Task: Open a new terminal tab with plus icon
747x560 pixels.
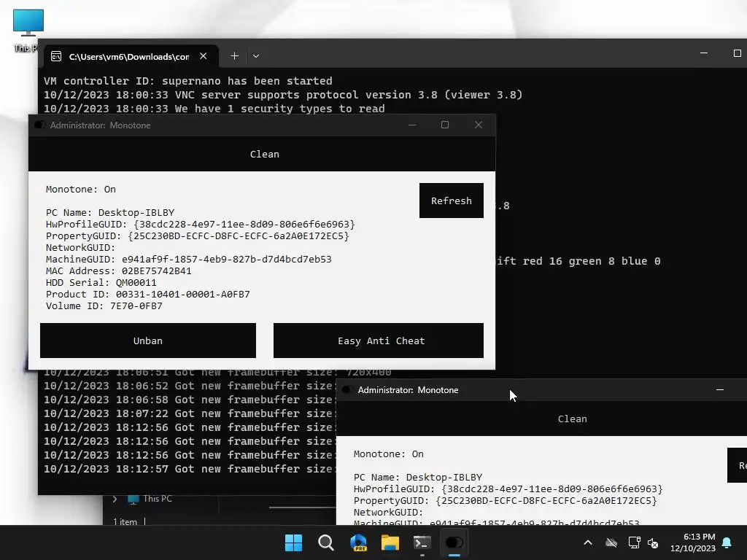Action: [x=234, y=56]
